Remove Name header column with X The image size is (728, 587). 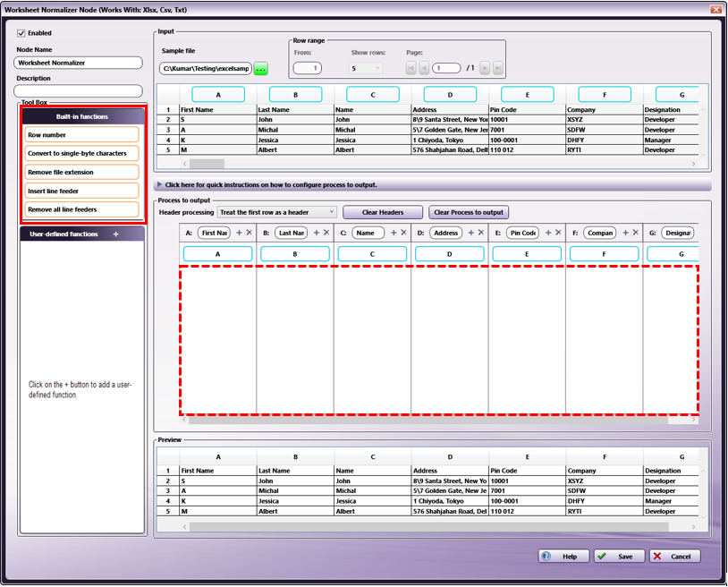click(x=404, y=233)
